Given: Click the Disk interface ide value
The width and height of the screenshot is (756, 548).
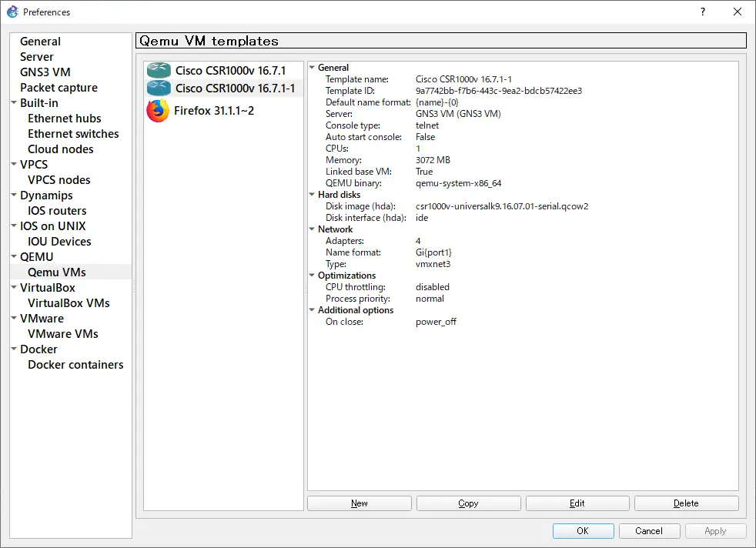Looking at the screenshot, I should [422, 218].
